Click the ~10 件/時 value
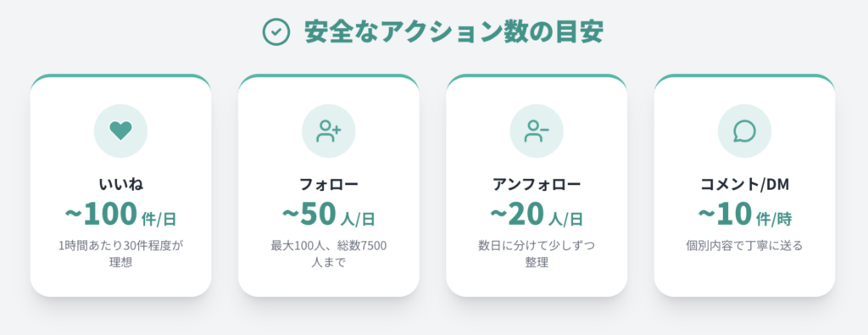This screenshot has height=335, width=868. pos(744,215)
